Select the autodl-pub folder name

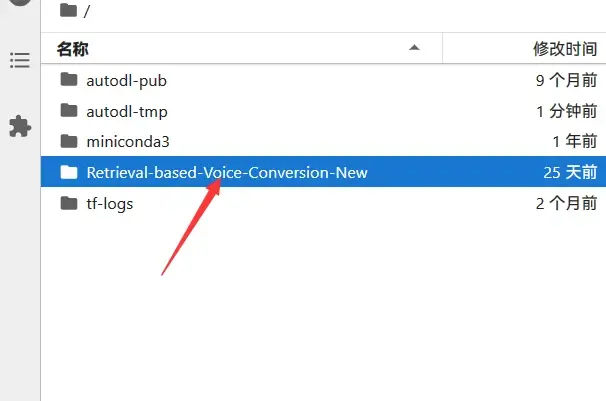126,81
